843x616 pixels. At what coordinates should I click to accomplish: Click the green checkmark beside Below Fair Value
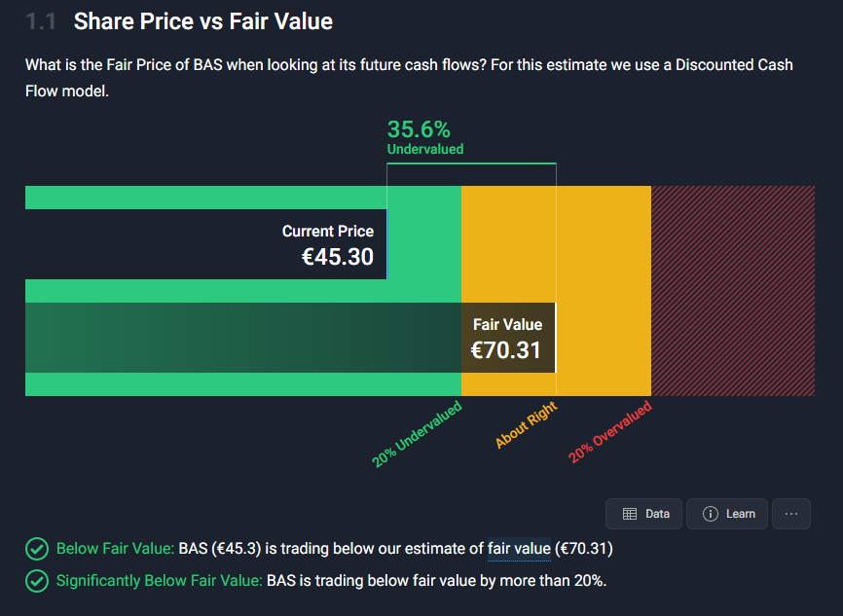coord(37,549)
